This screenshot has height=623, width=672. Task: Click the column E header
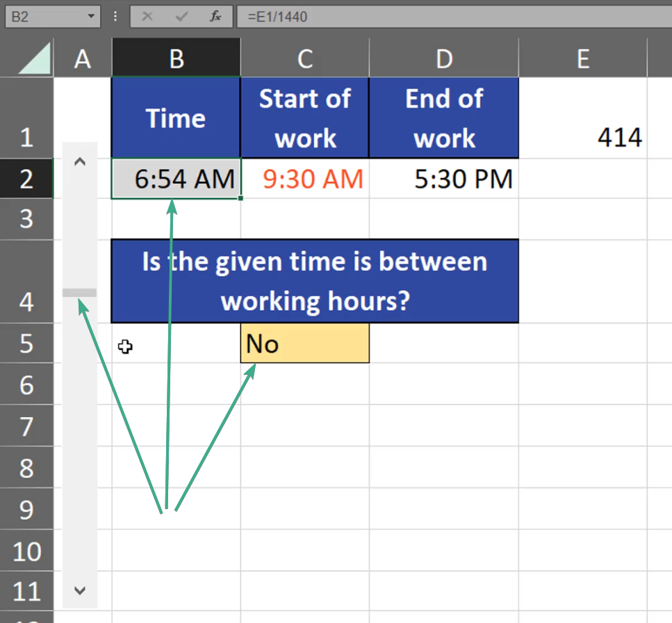click(582, 58)
